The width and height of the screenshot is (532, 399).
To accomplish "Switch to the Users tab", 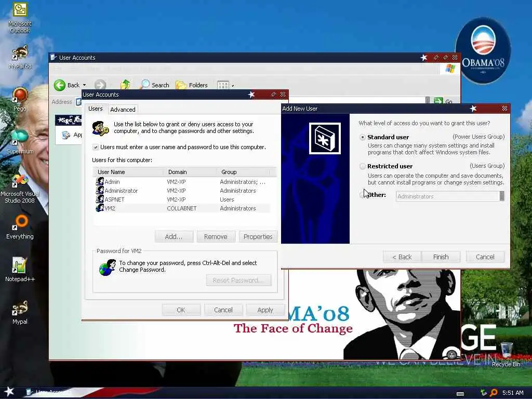I will [96, 109].
